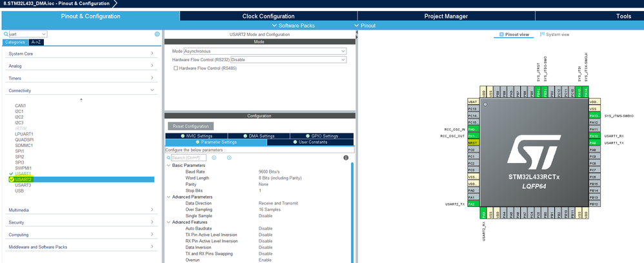Select the PB12 pin on the chip

click(594, 204)
